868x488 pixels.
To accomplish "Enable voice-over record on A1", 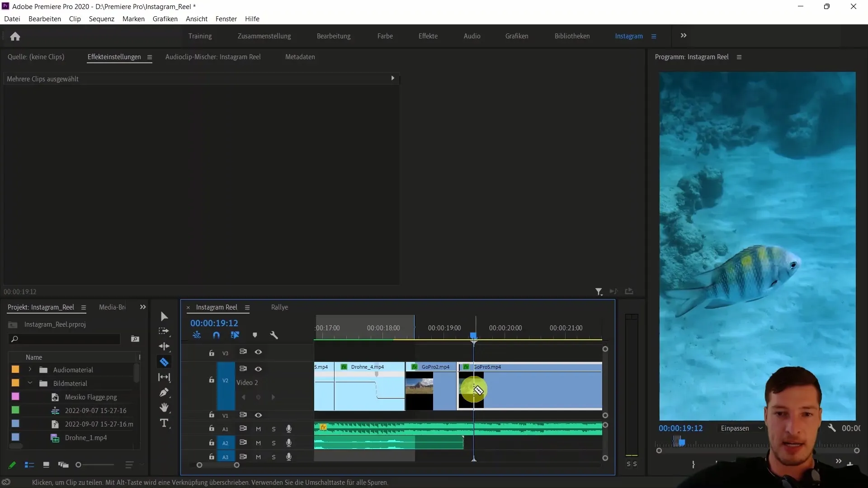I will pos(289,429).
